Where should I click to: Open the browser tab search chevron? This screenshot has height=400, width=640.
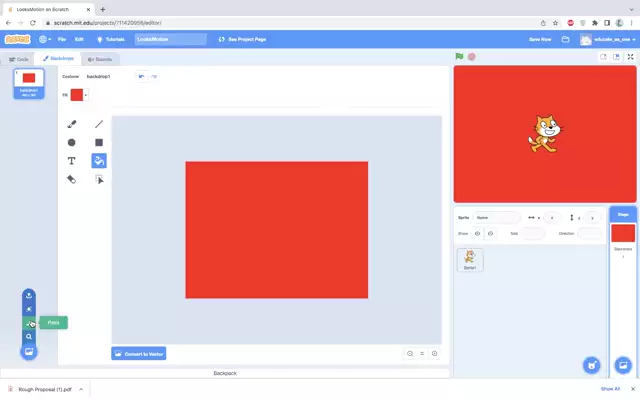coord(631,9)
